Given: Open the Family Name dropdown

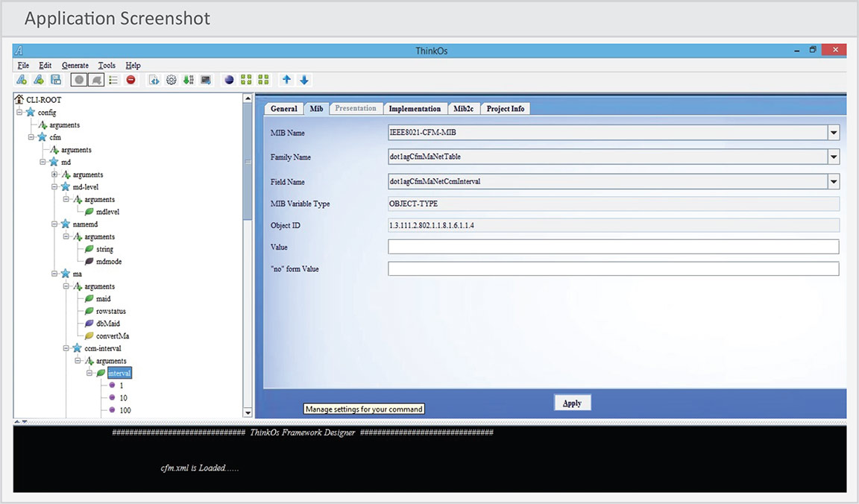Looking at the screenshot, I should point(833,157).
